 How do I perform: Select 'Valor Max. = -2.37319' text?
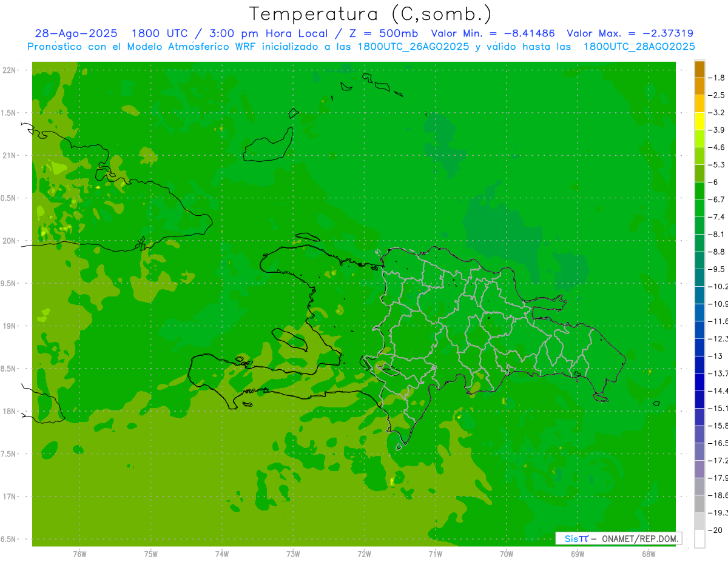(630, 33)
